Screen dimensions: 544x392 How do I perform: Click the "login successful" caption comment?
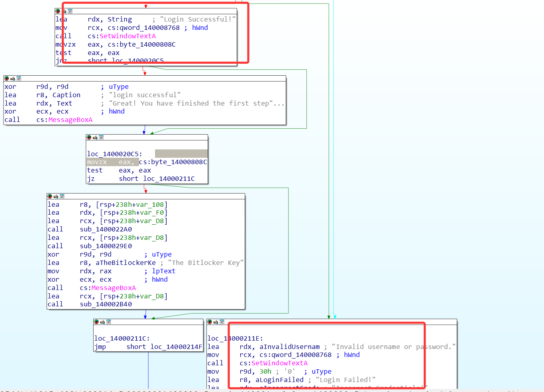tap(145, 95)
